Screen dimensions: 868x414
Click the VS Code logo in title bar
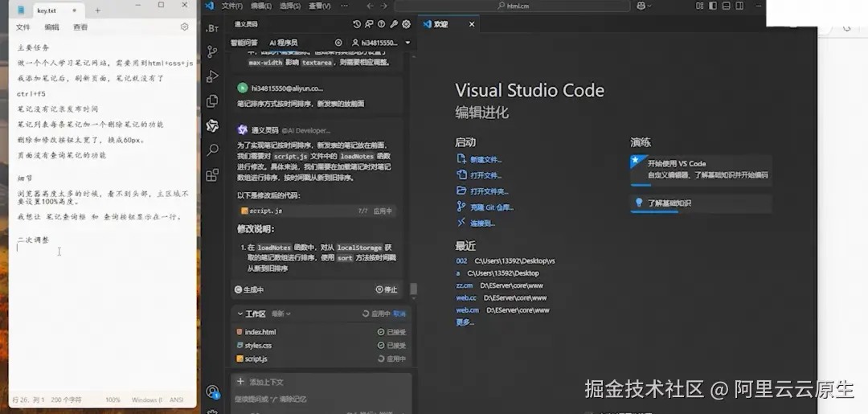[x=209, y=6]
